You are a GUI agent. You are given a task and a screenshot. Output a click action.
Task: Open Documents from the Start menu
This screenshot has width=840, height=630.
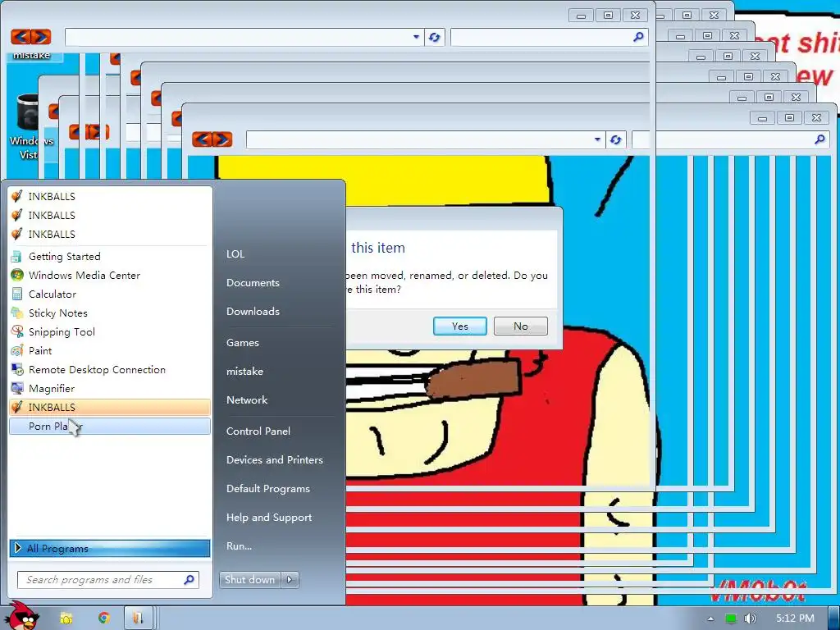253,283
